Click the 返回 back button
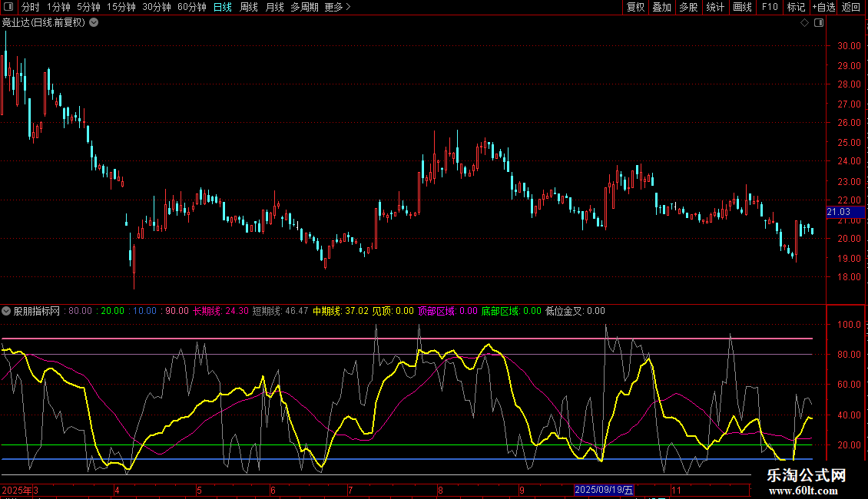868x499 pixels. click(x=851, y=7)
